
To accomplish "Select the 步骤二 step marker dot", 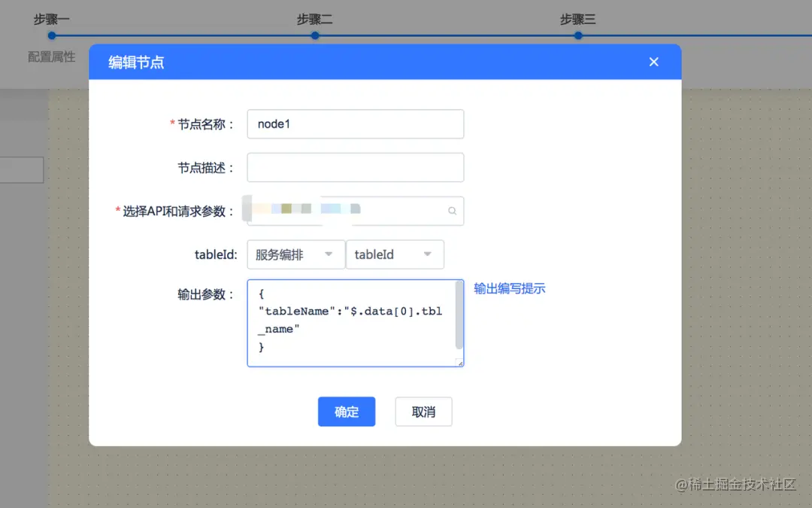I will coord(315,36).
